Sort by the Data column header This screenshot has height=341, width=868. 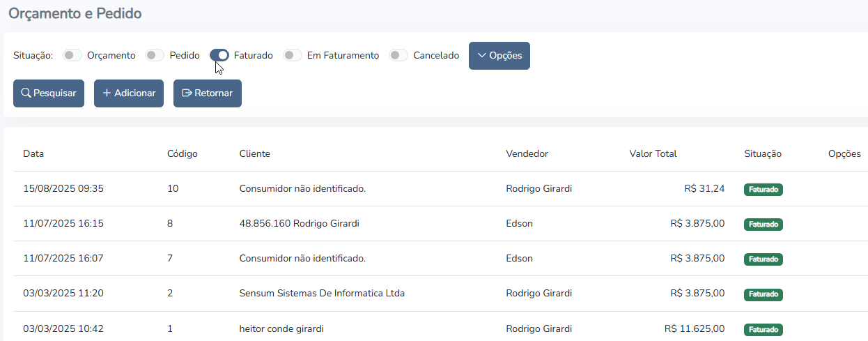[x=33, y=154]
